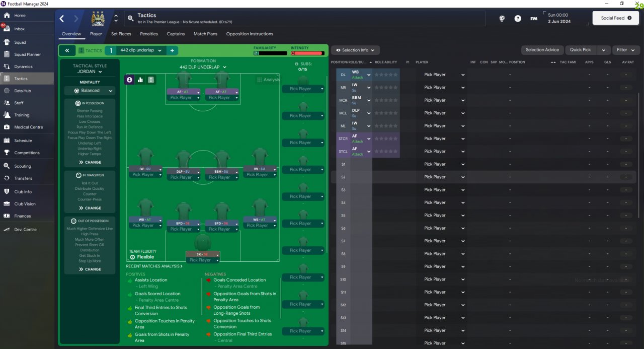
Task: Open the Quick Pick dropdown arrow
Action: [x=604, y=50]
